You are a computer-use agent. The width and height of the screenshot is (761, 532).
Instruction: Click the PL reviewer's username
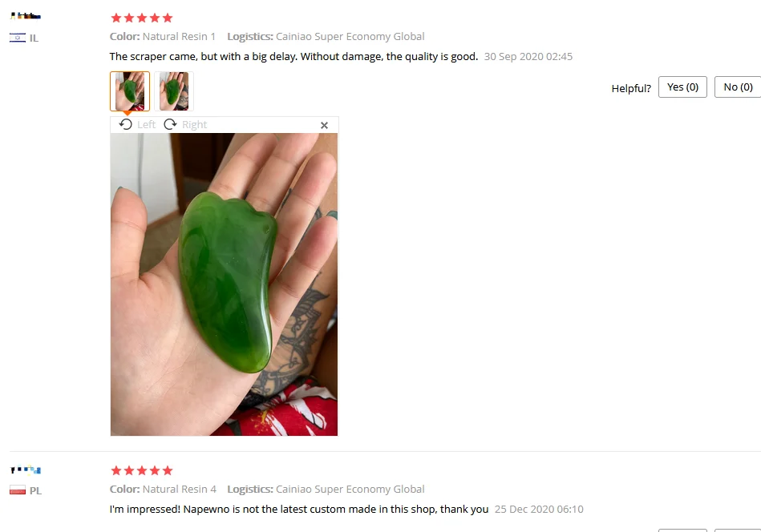coord(25,470)
